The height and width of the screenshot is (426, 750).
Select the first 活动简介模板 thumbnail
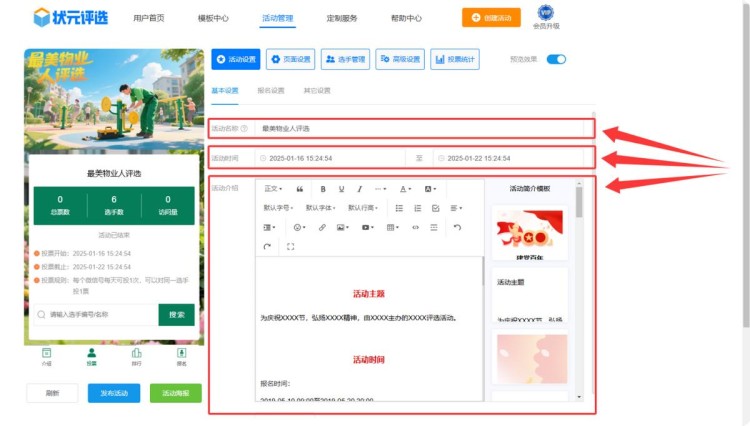[x=530, y=232]
